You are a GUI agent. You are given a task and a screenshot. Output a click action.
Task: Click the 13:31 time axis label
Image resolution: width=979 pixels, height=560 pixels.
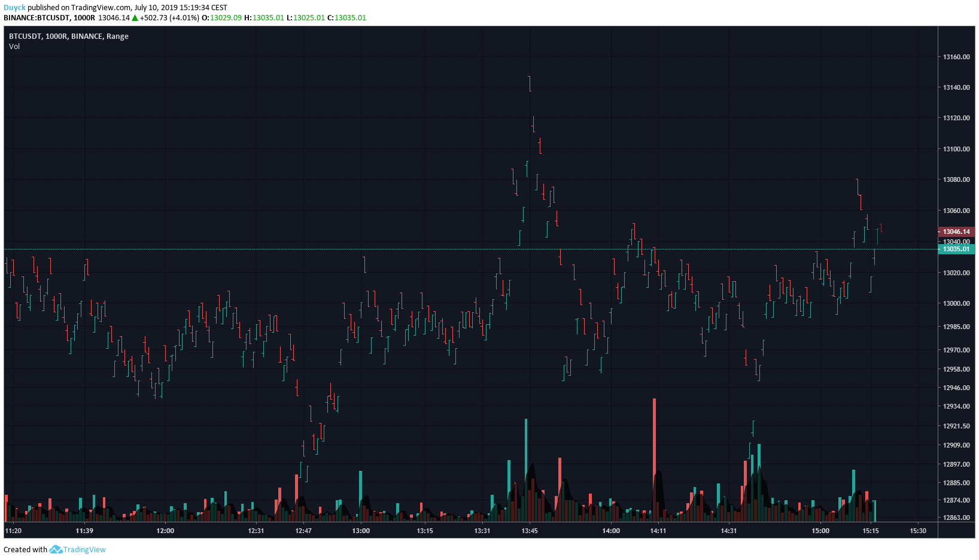click(482, 531)
